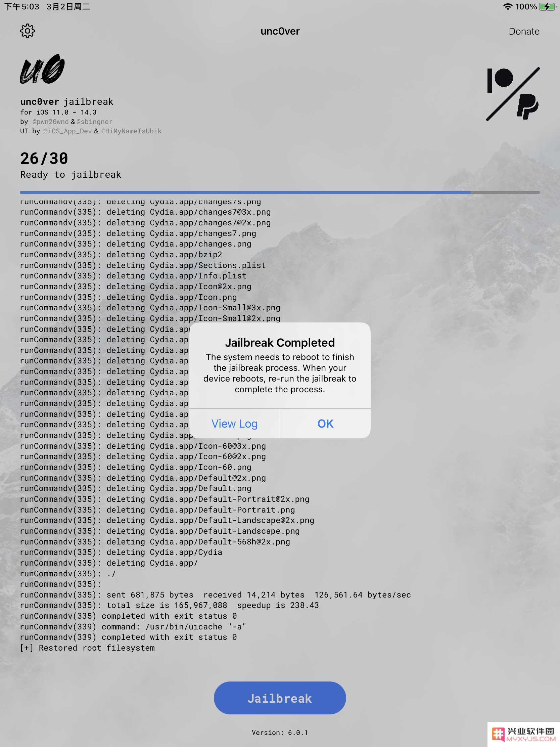
Task: Tap the Patreon logo icon
Action: tap(500, 80)
